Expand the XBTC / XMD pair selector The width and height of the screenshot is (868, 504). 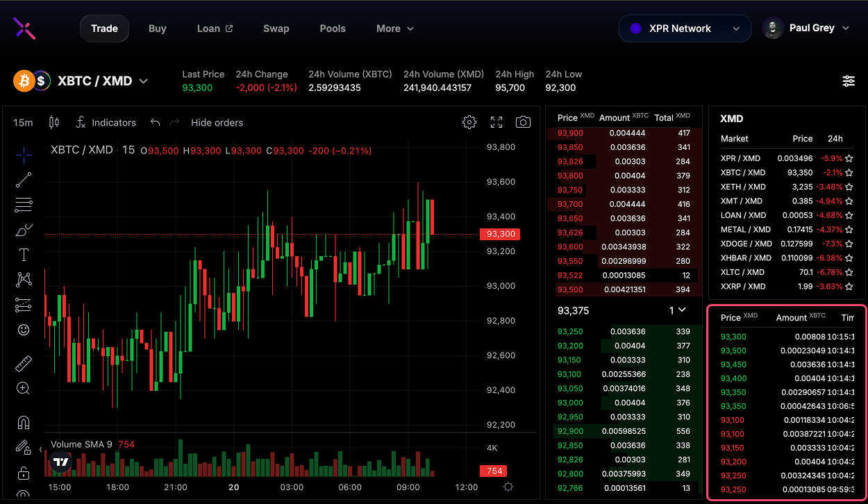(143, 81)
